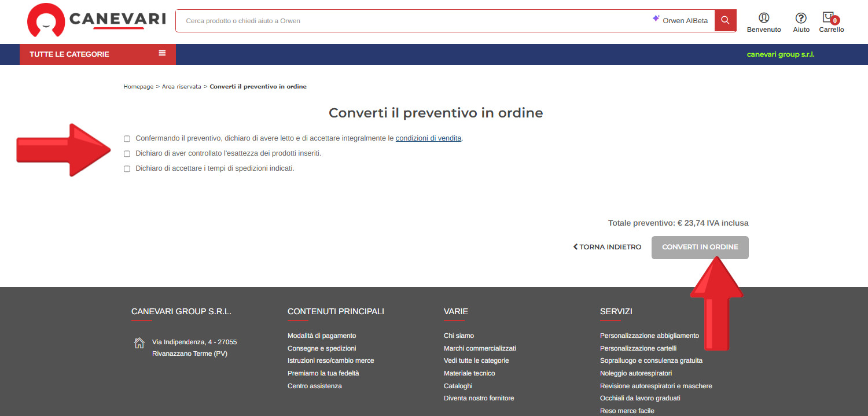Check the tempi di spedizioni checkbox
The width and height of the screenshot is (868, 416).
click(127, 169)
